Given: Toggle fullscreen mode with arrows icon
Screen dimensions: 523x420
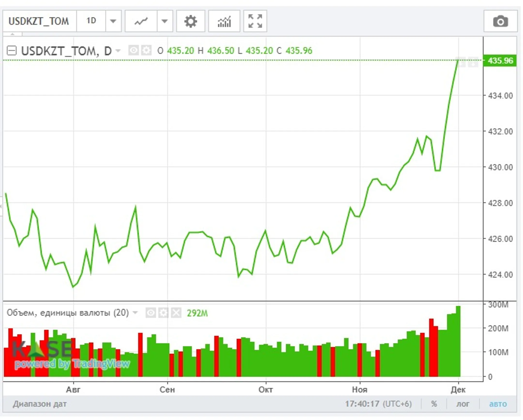Looking at the screenshot, I should point(255,21).
